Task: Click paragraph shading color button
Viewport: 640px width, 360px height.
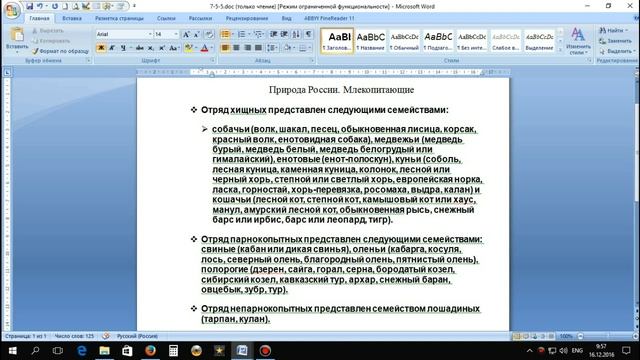Action: (287, 48)
